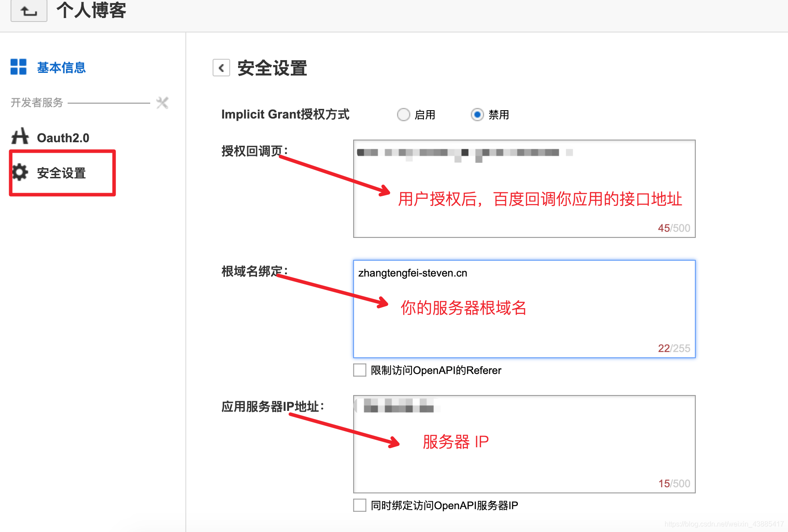This screenshot has width=788, height=532.
Task: Click the back chevron beside the 安全设置 heading
Action: point(221,68)
